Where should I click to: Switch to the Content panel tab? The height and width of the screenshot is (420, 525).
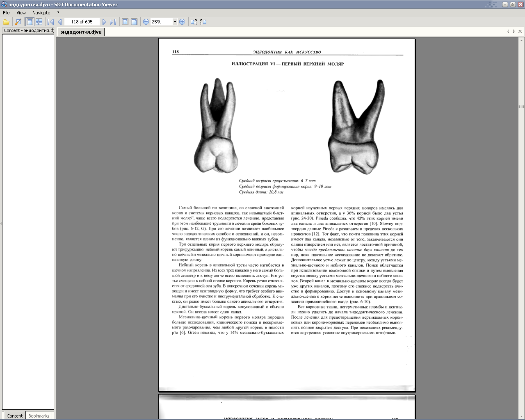pyautogui.click(x=15, y=415)
